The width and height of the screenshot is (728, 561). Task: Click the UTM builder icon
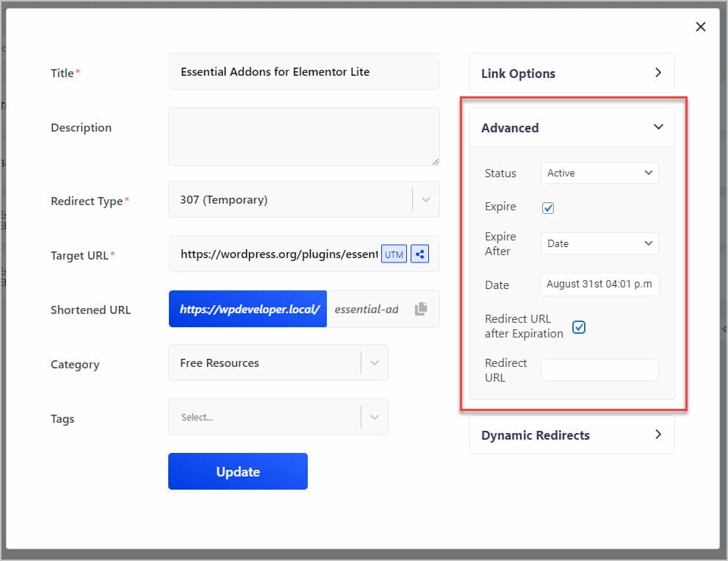pyautogui.click(x=394, y=254)
